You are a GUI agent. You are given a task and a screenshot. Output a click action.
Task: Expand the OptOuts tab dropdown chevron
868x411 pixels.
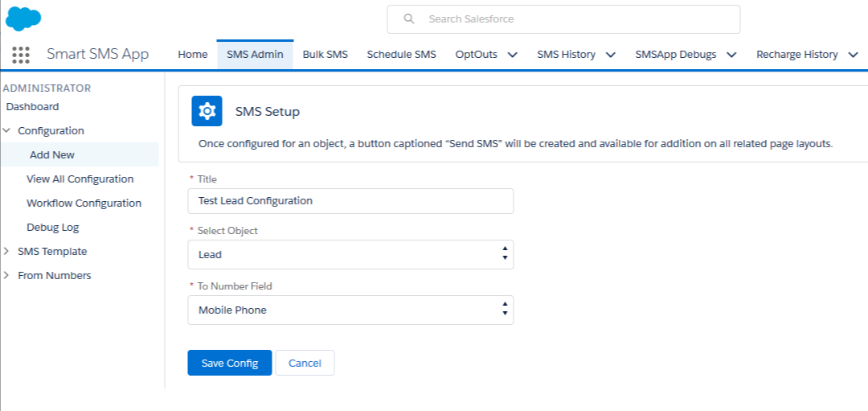click(x=513, y=55)
